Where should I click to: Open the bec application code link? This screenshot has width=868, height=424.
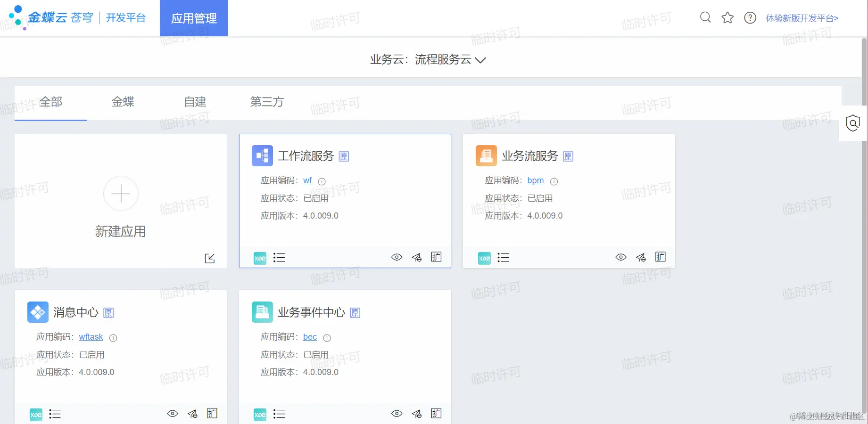pos(310,337)
